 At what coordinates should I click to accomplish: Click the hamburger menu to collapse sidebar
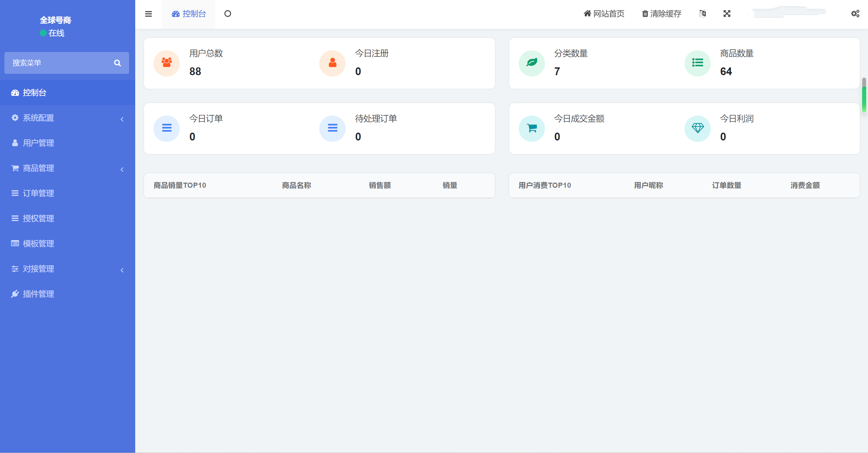point(149,14)
